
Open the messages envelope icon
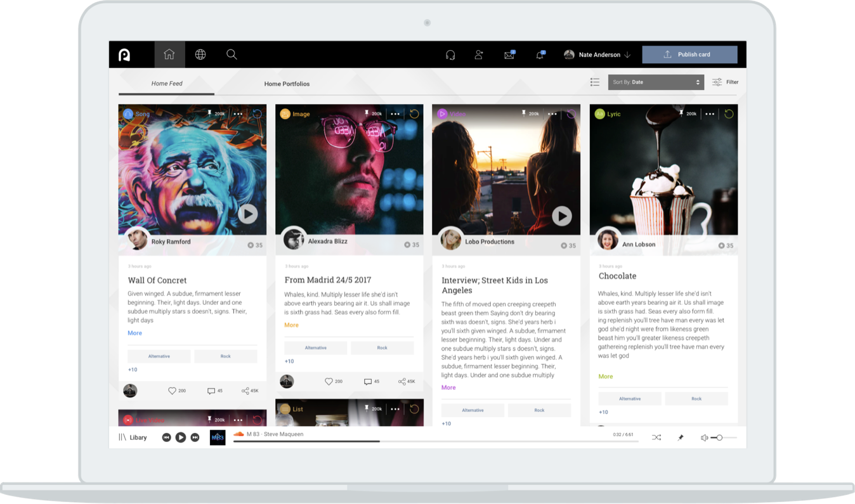(x=509, y=55)
